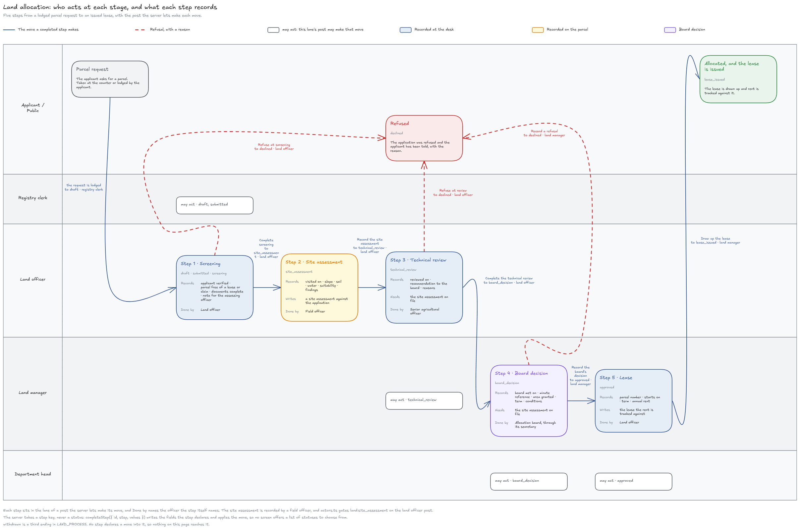Click the 'may act · board_decision' box
800x532 pixels.
pyautogui.click(x=529, y=481)
